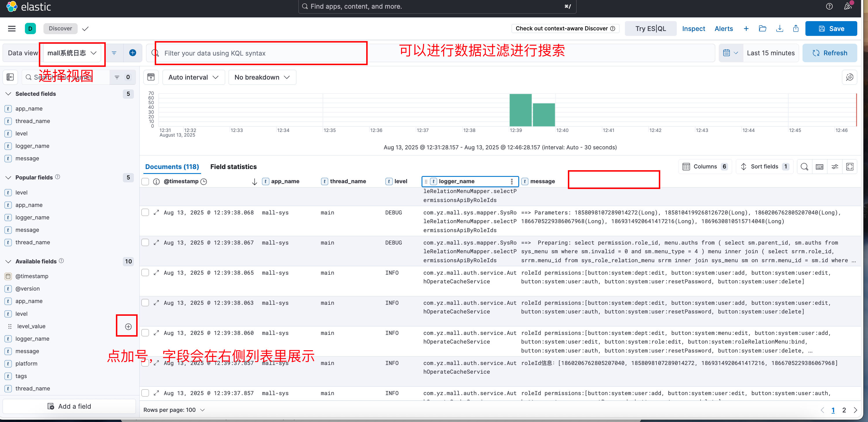Open logger_name column actions menu dots
Image resolution: width=868 pixels, height=422 pixels.
pyautogui.click(x=512, y=181)
